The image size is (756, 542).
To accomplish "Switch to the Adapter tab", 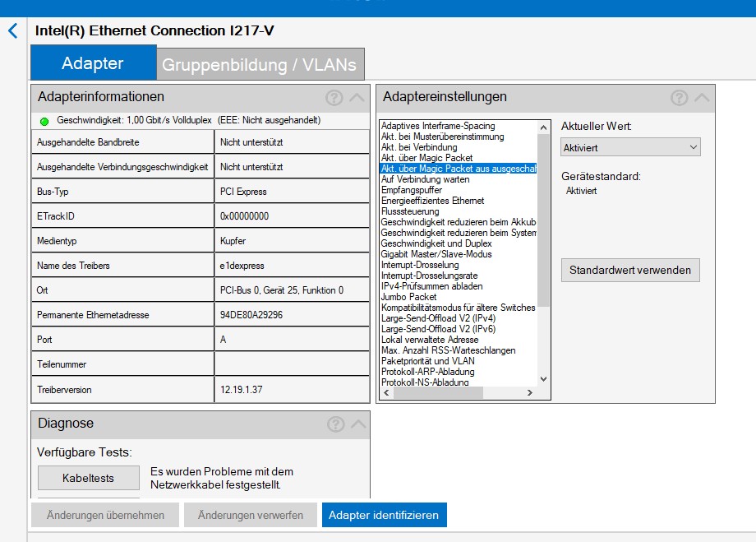I will [94, 63].
